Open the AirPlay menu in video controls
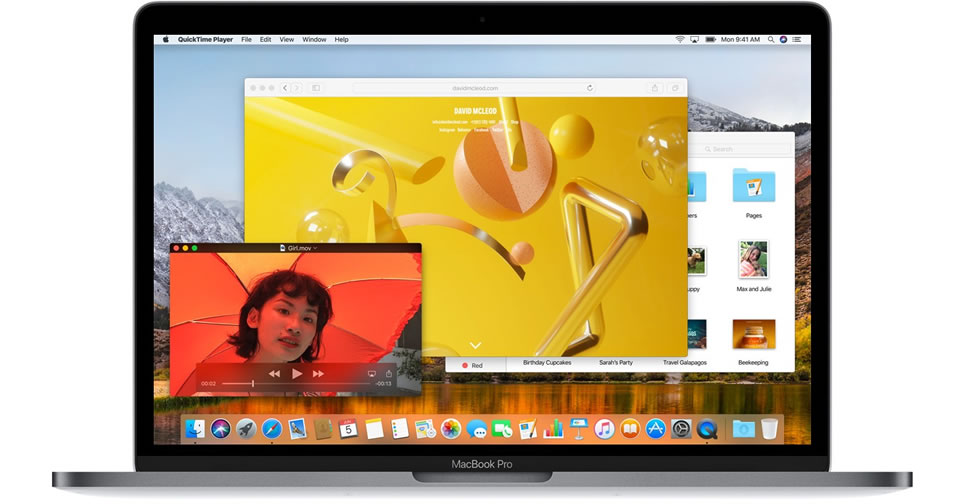Viewport: 968px width, 504px height. coord(372,374)
